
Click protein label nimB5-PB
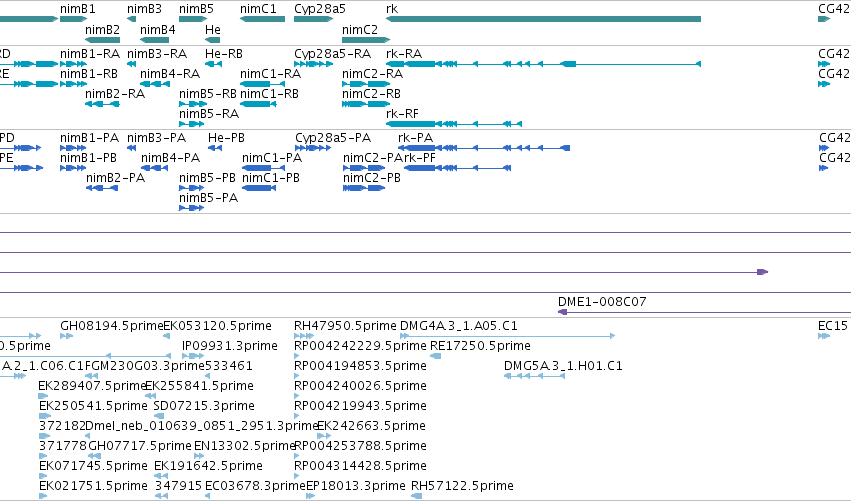tap(207, 178)
